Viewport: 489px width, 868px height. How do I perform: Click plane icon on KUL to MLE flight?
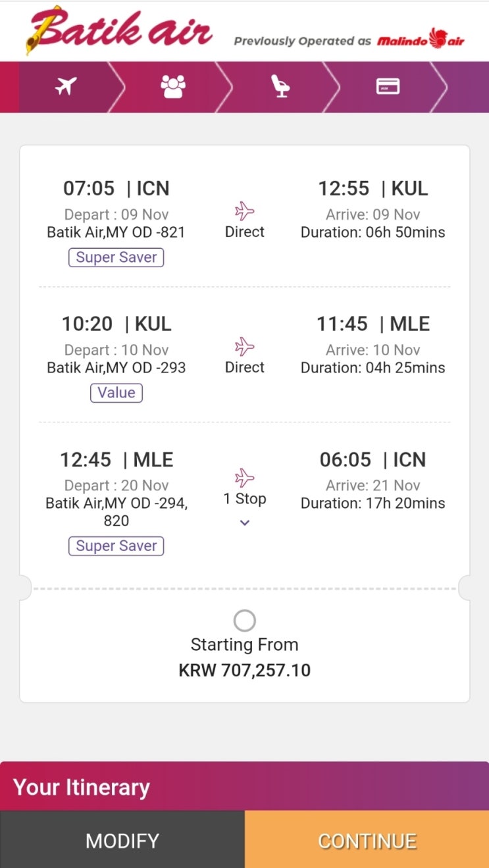(x=244, y=347)
